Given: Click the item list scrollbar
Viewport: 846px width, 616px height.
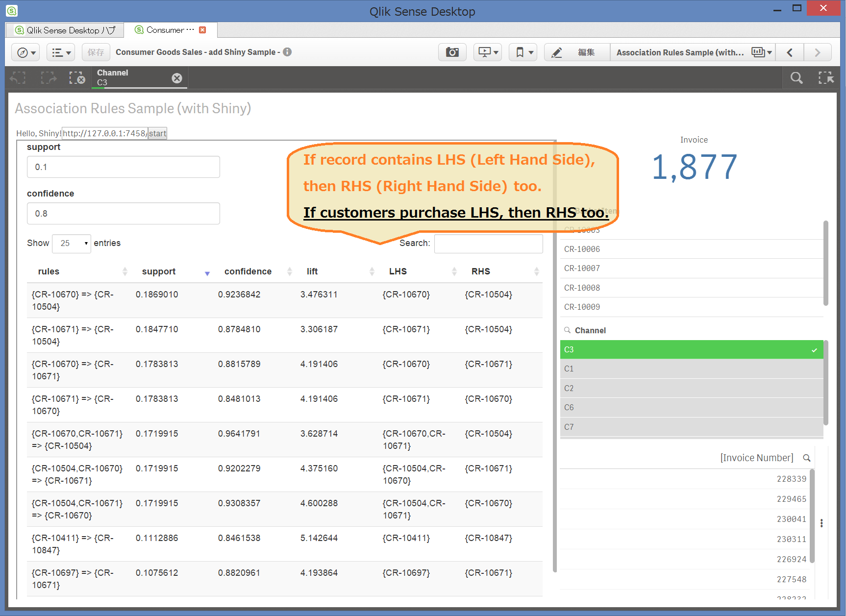Looking at the screenshot, I should (x=826, y=263).
